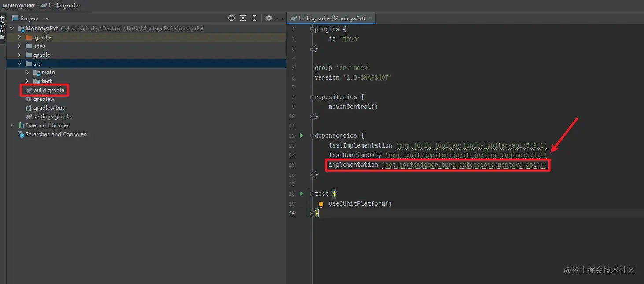Viewport: 644px width, 284px height.
Task: Click the version '1.0-SNAPSHOT' line
Action: click(353, 77)
